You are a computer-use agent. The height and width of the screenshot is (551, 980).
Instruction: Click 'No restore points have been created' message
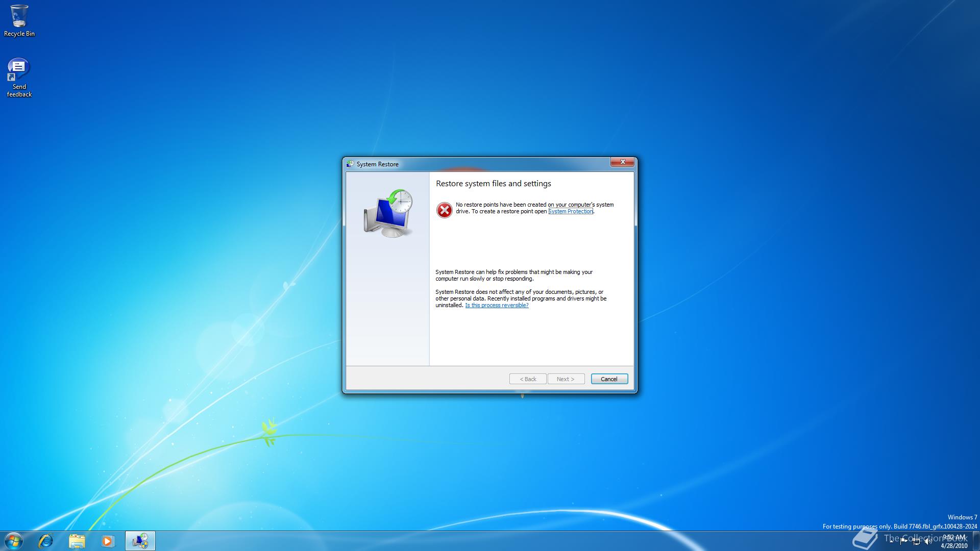click(x=535, y=208)
